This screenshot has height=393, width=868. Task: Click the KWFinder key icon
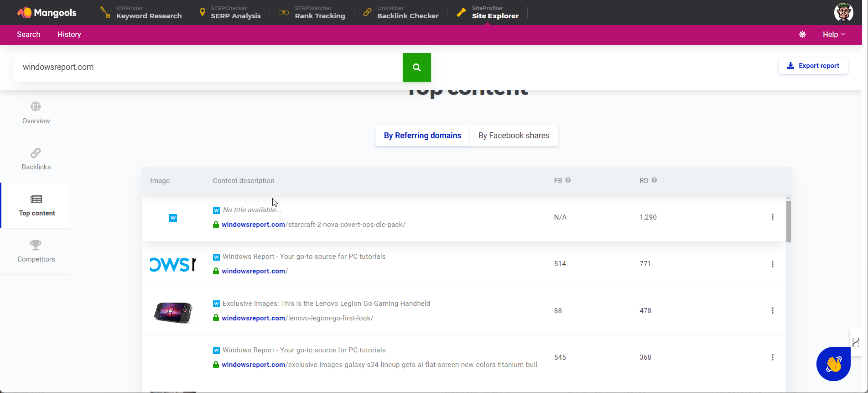105,12
